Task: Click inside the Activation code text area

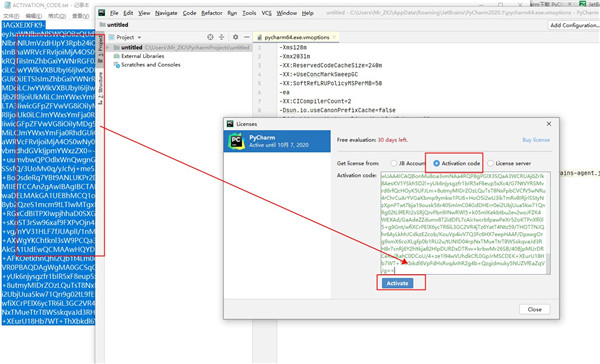Action: (x=463, y=223)
